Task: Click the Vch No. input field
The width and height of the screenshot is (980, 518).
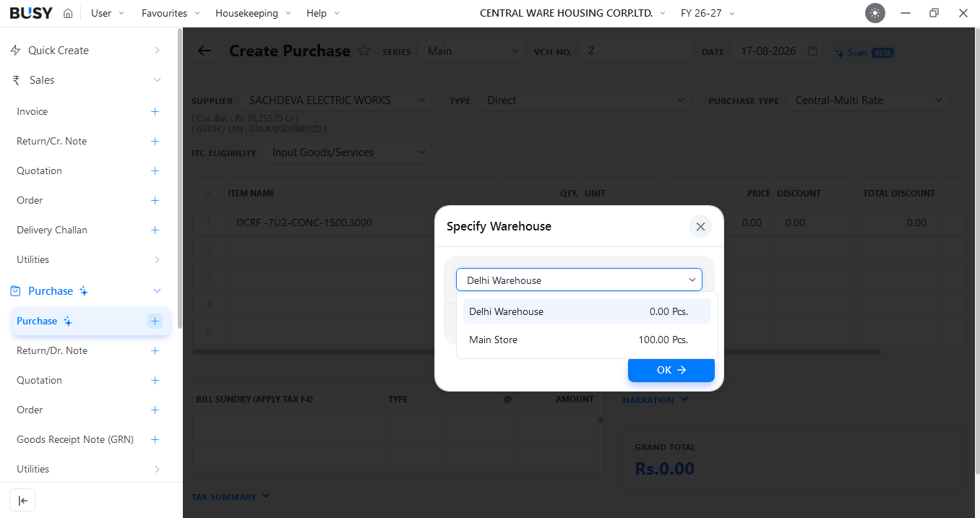Action: 635,51
